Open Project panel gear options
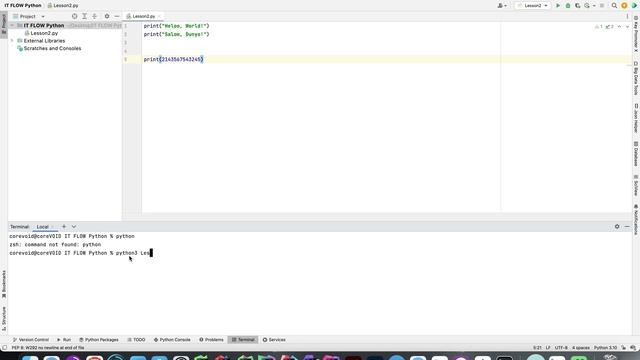This screenshot has width=640, height=360. (x=107, y=16)
